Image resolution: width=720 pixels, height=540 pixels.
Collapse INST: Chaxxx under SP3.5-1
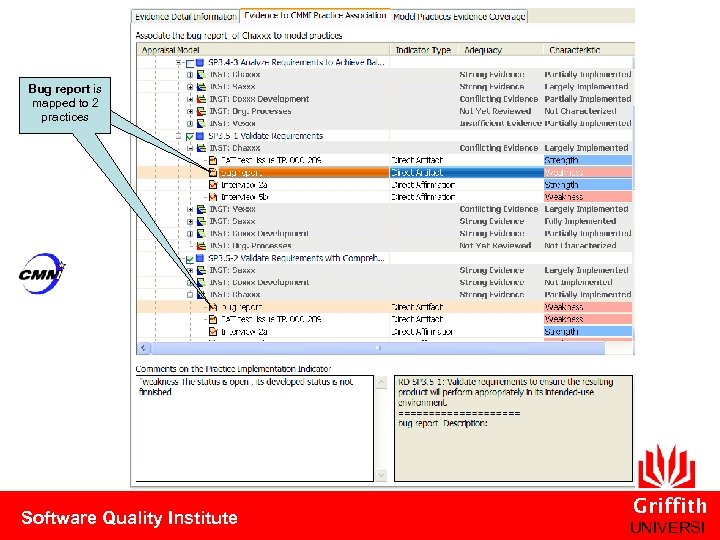[190, 148]
